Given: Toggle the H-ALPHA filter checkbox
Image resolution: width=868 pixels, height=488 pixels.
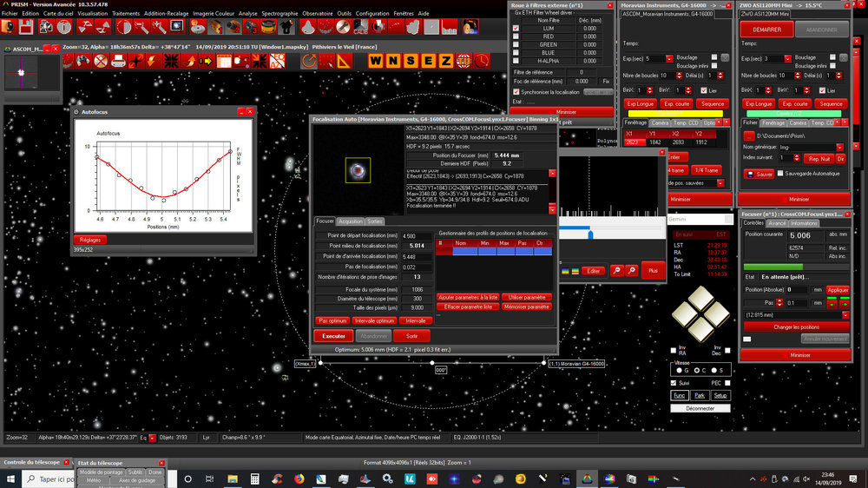Looking at the screenshot, I should (x=516, y=61).
